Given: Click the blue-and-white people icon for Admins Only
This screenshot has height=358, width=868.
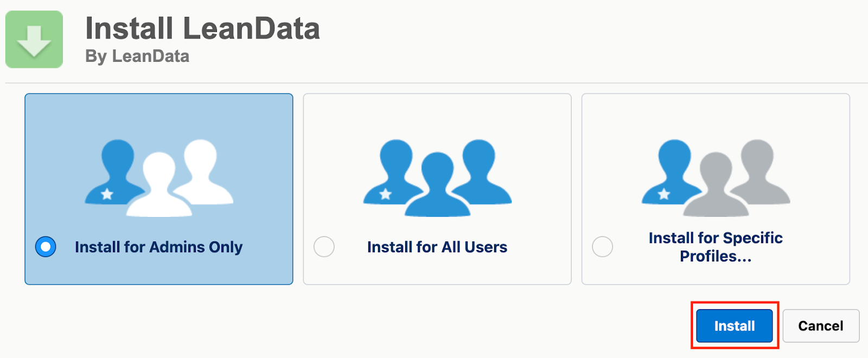Looking at the screenshot, I should (159, 177).
